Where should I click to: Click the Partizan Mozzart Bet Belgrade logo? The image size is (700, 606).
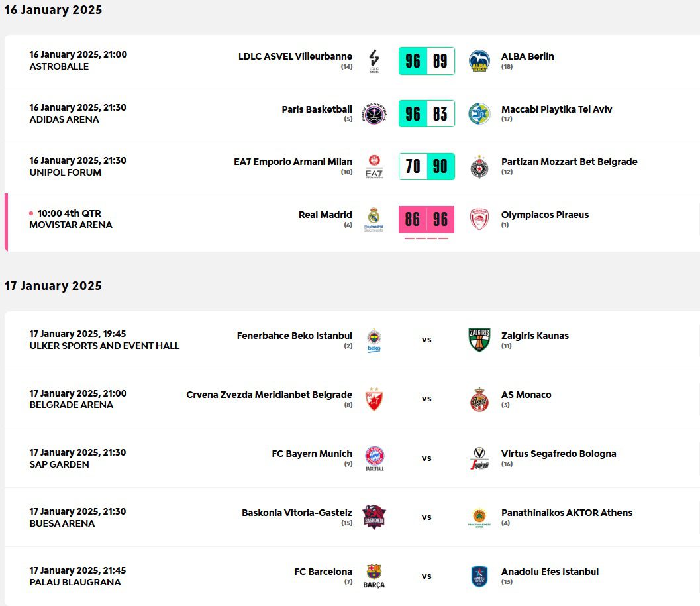[479, 167]
